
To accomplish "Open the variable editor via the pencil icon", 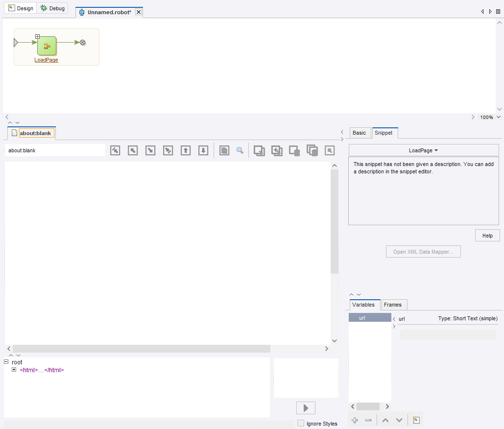I will tap(416, 420).
